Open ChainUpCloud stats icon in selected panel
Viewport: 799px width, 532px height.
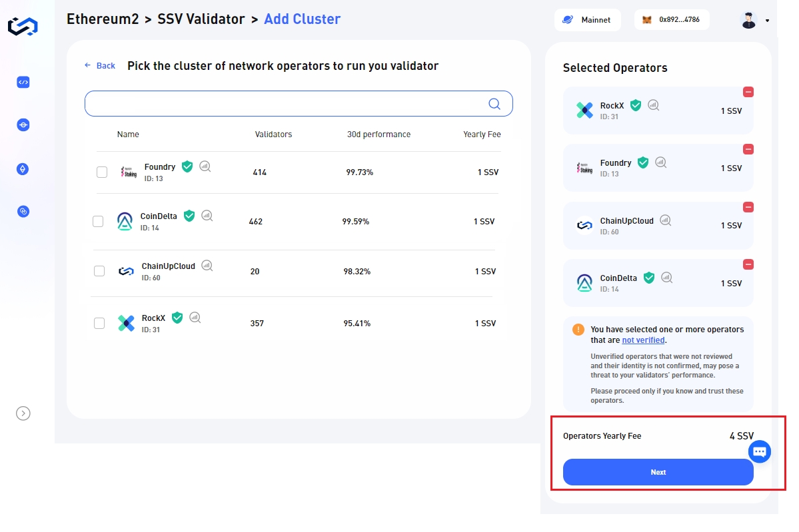coord(665,220)
